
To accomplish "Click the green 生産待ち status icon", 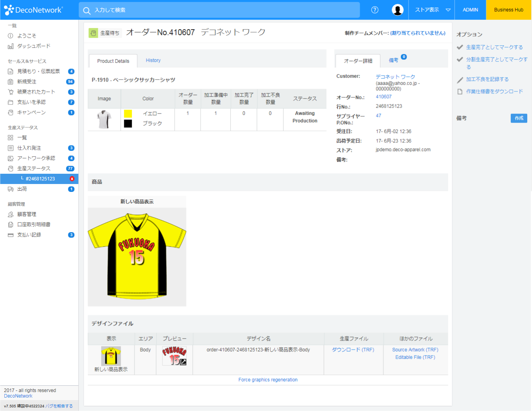I will [93, 33].
